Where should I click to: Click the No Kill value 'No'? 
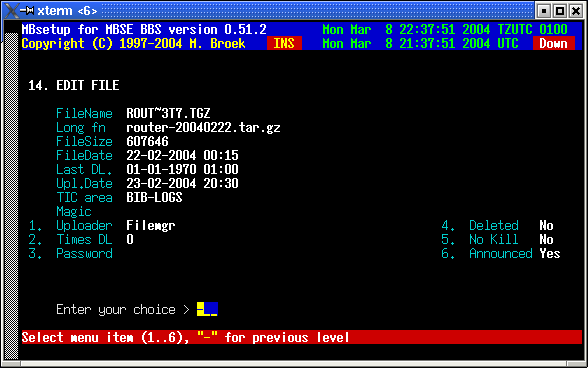tap(546, 239)
